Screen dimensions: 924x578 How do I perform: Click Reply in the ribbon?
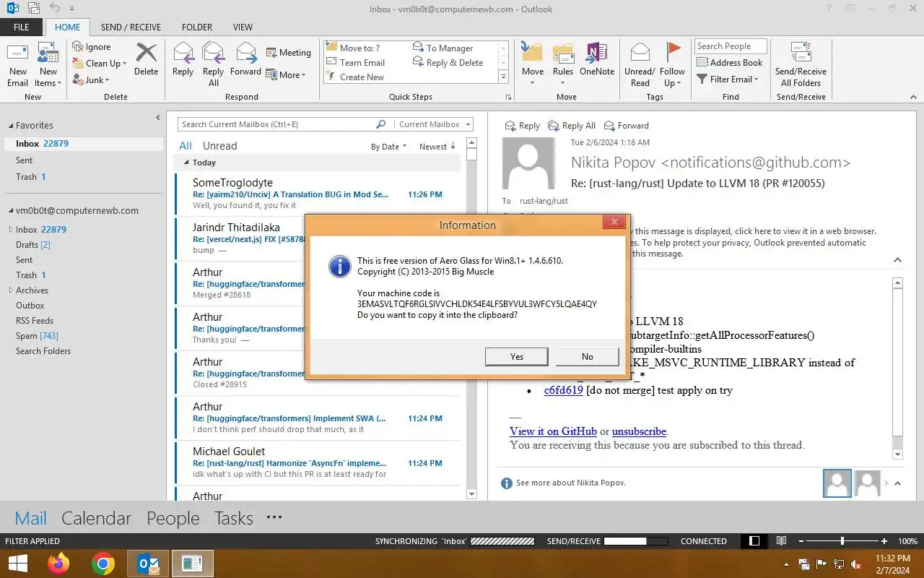click(183, 59)
